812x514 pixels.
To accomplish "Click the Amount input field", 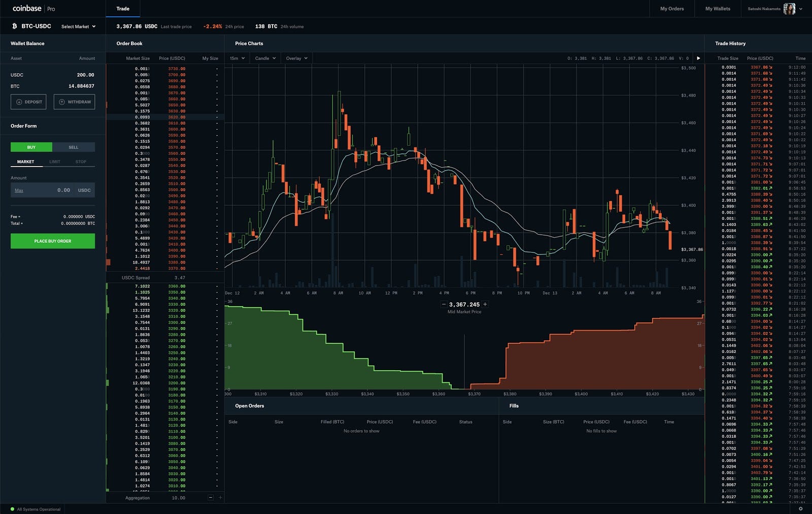I will tap(53, 190).
